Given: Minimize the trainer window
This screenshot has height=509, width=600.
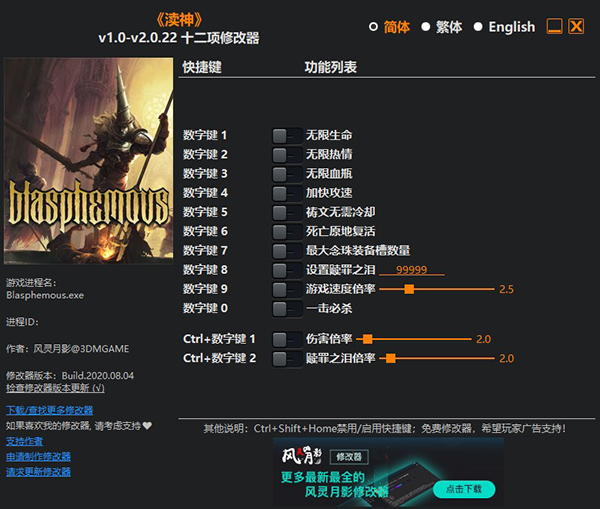Looking at the screenshot, I should [554, 26].
